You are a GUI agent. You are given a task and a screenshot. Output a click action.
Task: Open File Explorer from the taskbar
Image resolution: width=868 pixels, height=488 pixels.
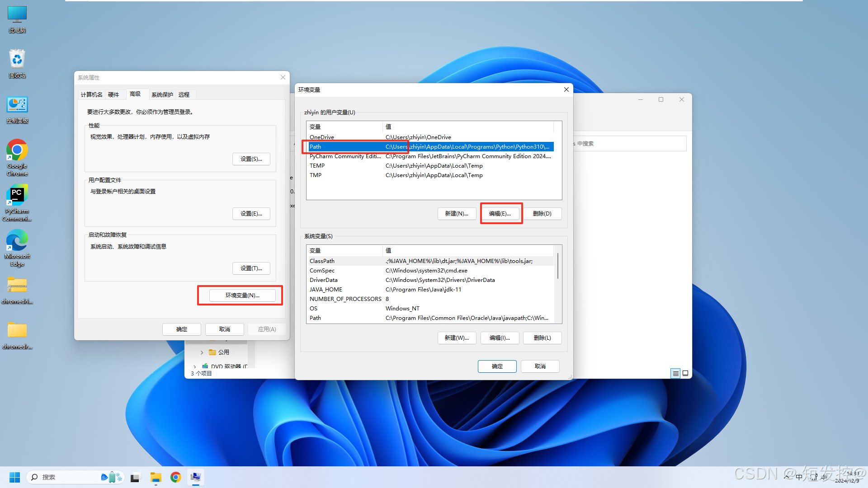pyautogui.click(x=156, y=477)
